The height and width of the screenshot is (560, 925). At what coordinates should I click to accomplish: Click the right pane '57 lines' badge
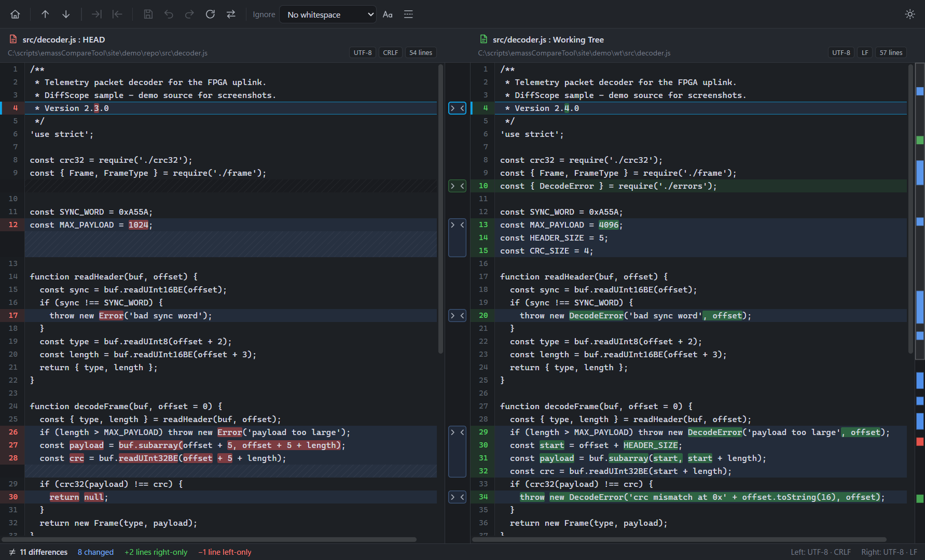[x=891, y=53]
